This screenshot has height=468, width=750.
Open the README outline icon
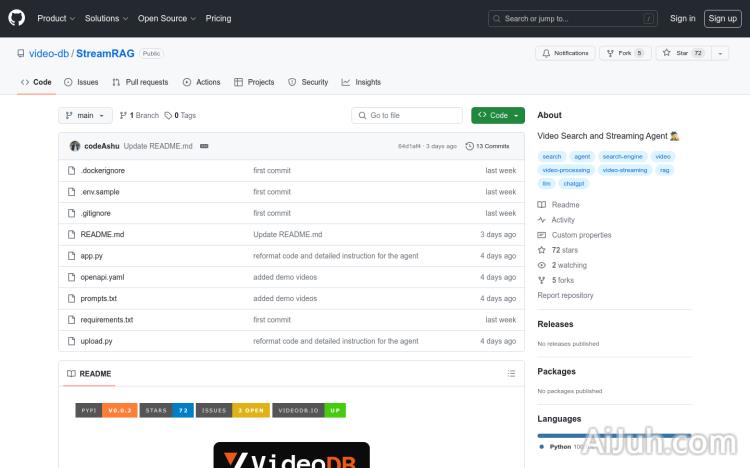(x=511, y=374)
